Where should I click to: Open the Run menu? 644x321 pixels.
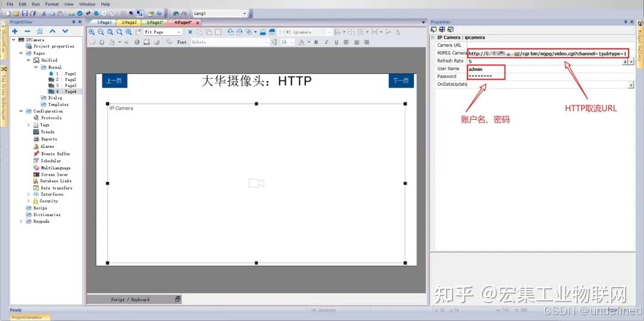point(36,4)
